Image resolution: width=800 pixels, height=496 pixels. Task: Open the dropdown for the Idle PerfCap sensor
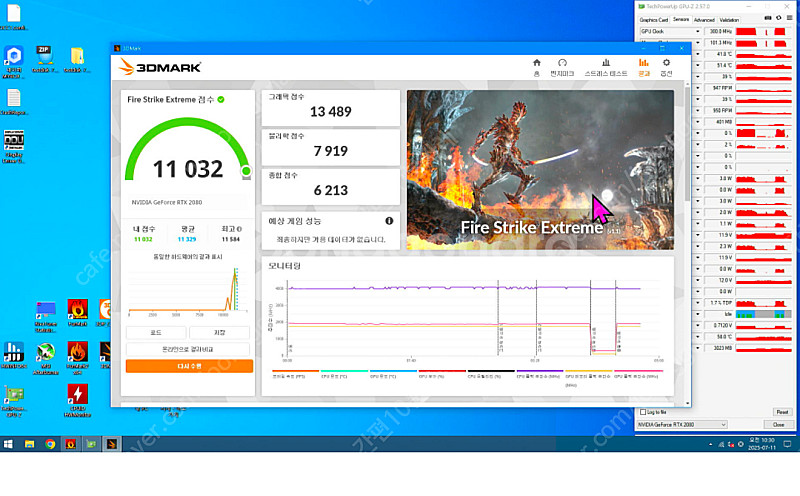(x=697, y=314)
